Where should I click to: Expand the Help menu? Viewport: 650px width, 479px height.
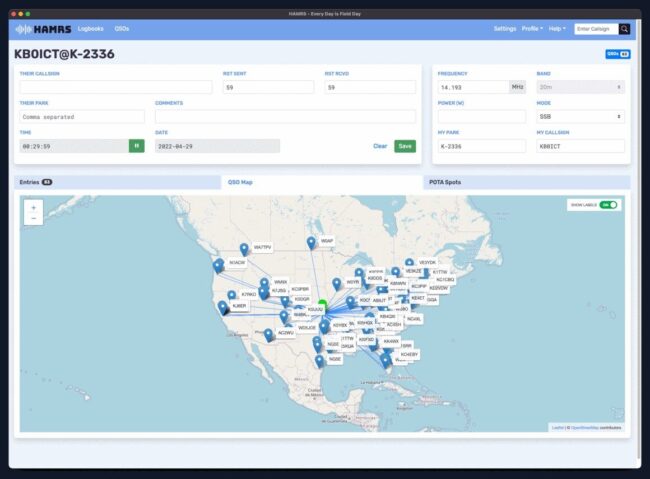[x=557, y=29]
